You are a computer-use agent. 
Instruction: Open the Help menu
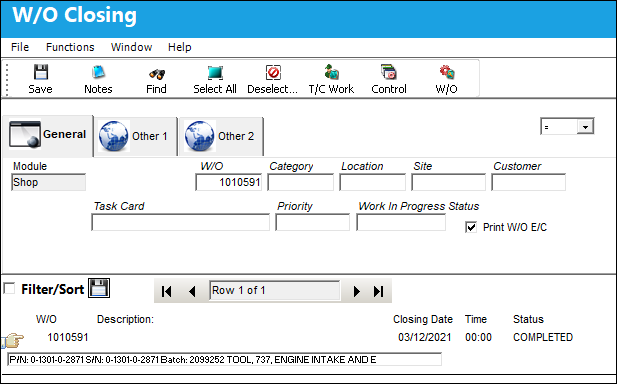tap(179, 47)
